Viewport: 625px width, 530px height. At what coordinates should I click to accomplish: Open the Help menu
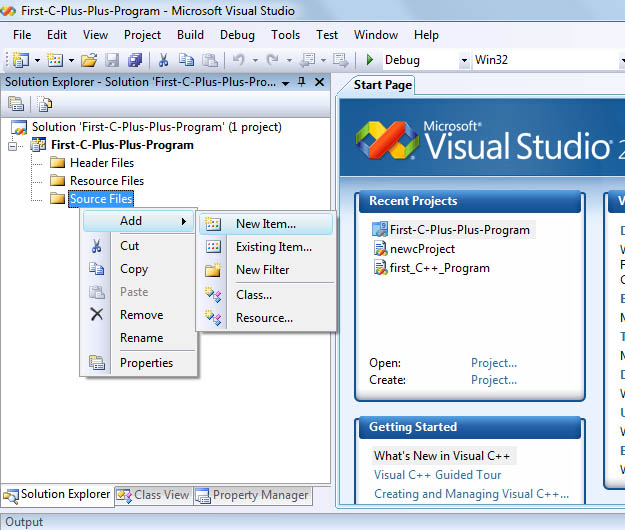point(426,35)
